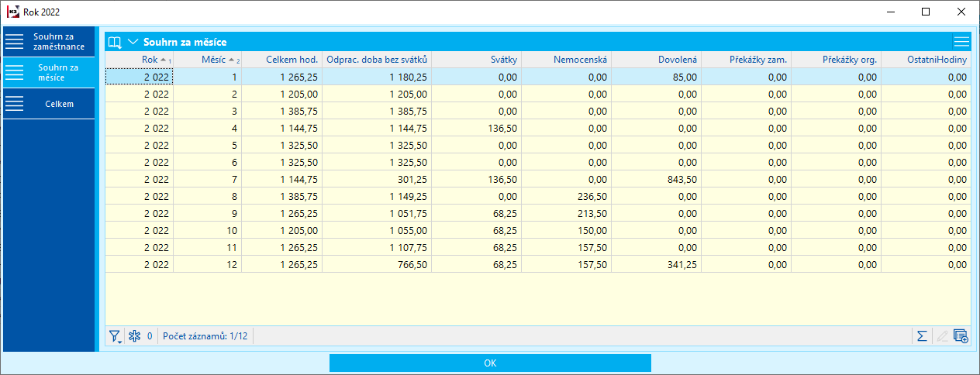Select Odprac. doba value 1 149,25
The height and width of the screenshot is (375, 980).
tap(377, 196)
